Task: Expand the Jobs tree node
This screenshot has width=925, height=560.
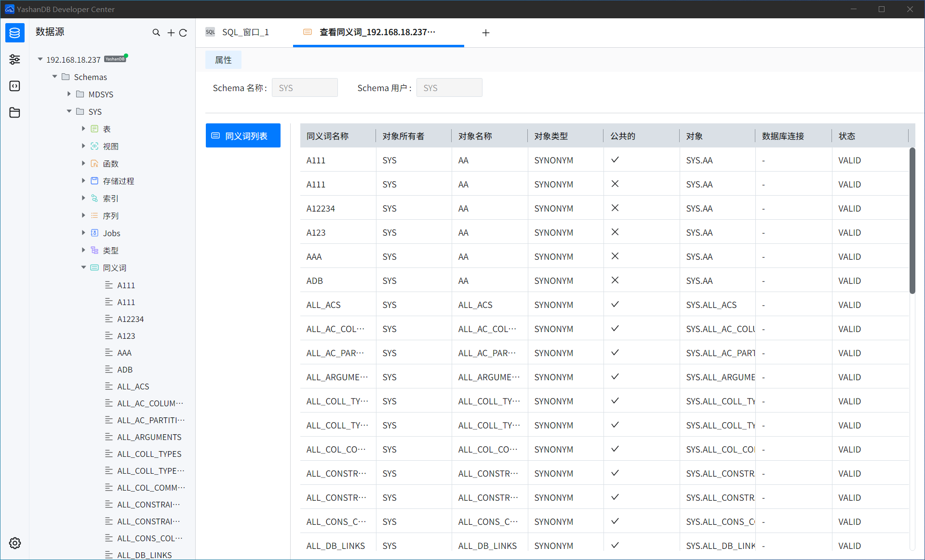Action: pos(83,233)
